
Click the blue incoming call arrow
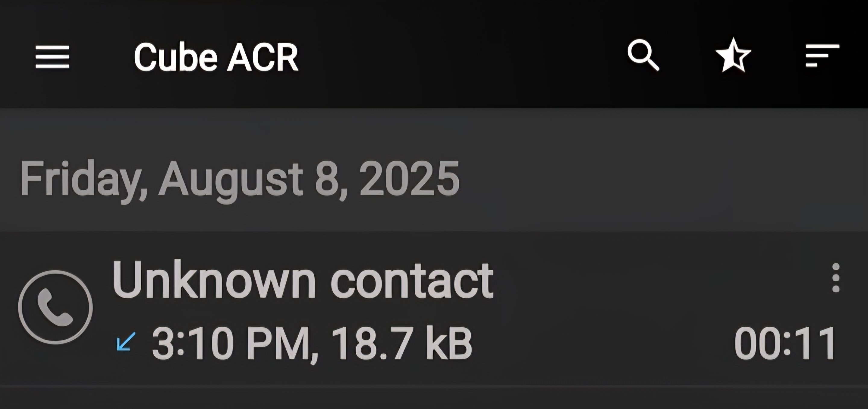(126, 341)
